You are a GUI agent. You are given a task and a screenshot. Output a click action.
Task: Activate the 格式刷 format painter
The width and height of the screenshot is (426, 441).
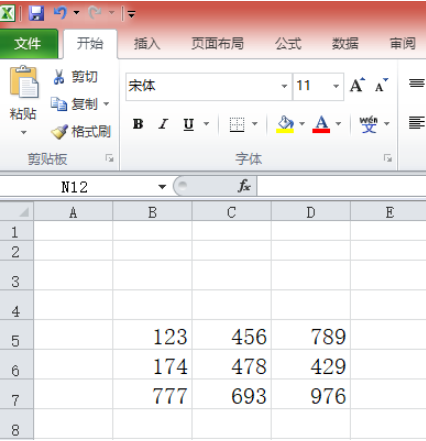click(x=81, y=132)
